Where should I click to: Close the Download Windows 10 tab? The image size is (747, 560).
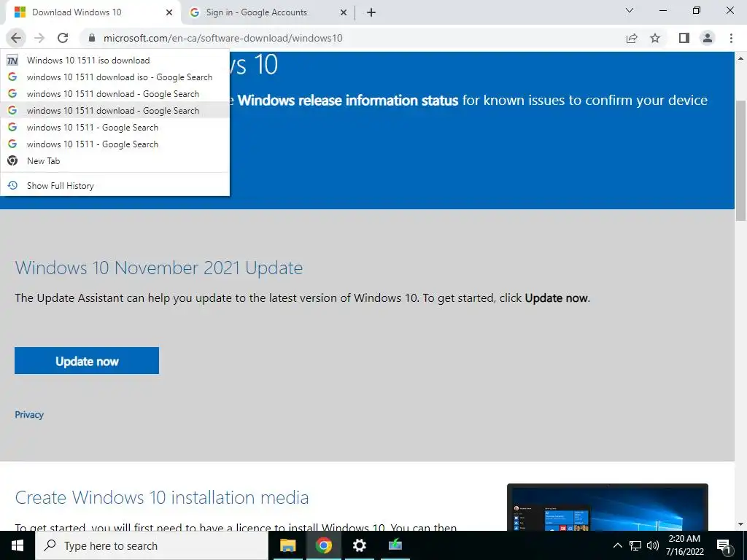(169, 12)
